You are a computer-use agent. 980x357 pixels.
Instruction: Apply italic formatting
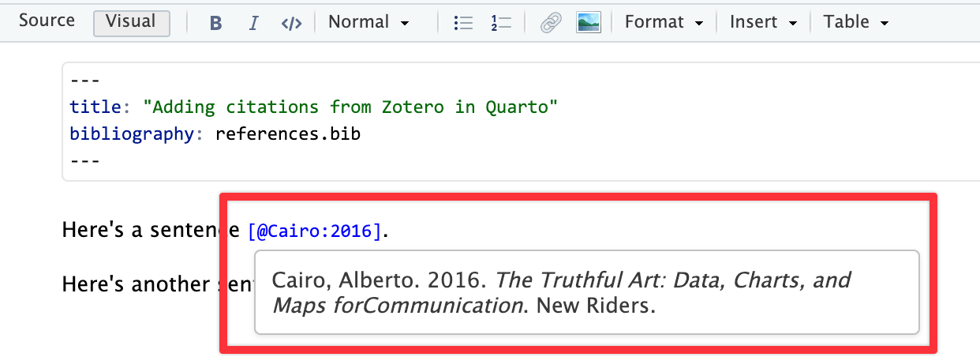(253, 23)
